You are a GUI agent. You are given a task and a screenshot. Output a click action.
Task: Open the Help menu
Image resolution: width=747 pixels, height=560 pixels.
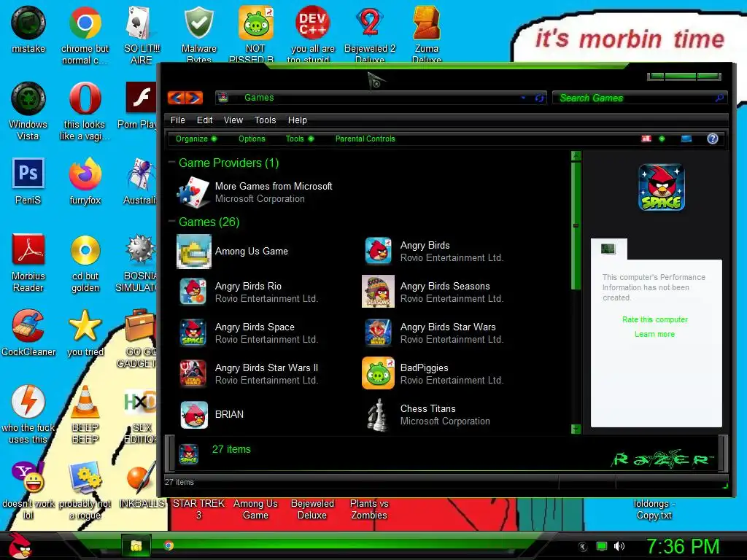(x=298, y=120)
